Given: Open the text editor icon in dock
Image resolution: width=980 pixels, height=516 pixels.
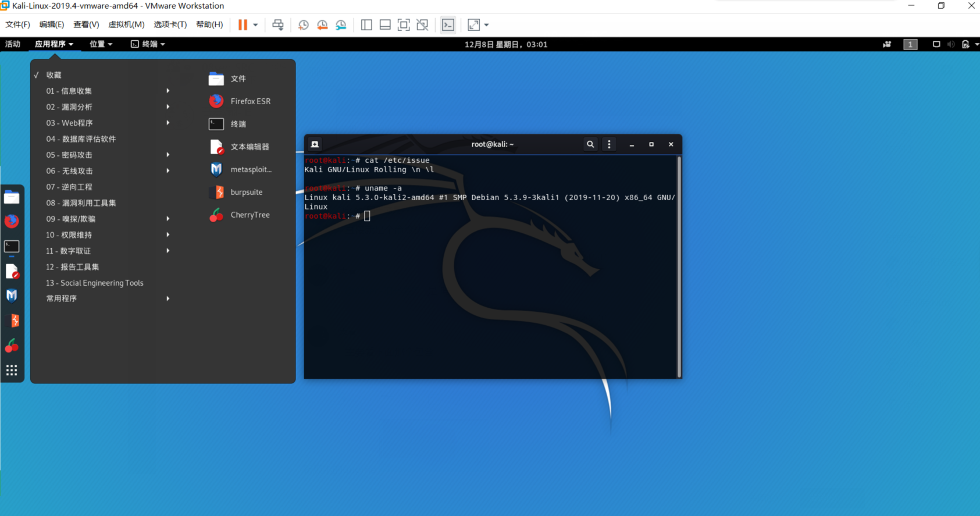Looking at the screenshot, I should click(x=12, y=271).
